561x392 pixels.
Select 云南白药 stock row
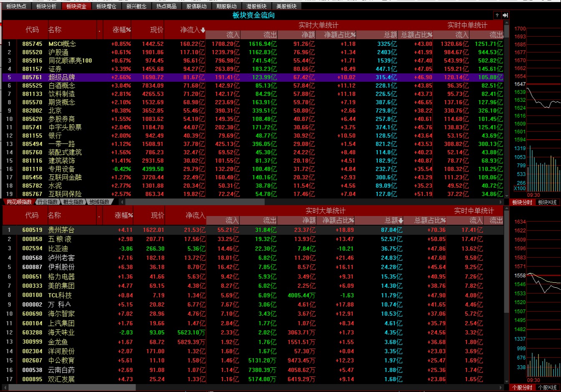point(253,370)
